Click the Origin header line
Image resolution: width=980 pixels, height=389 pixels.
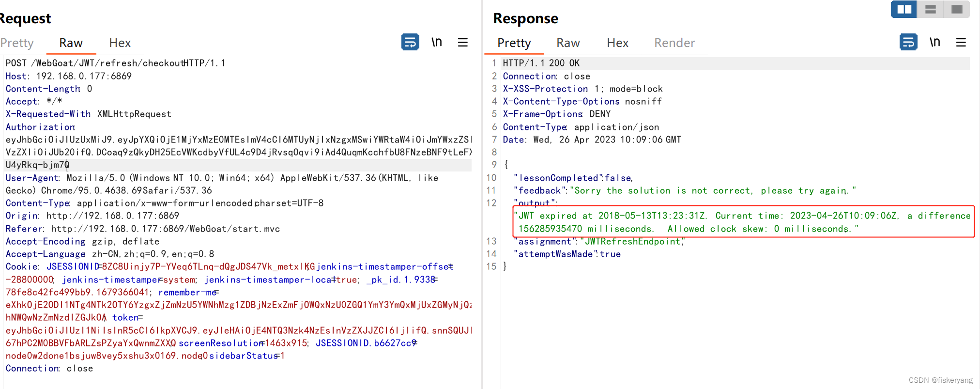coord(92,216)
